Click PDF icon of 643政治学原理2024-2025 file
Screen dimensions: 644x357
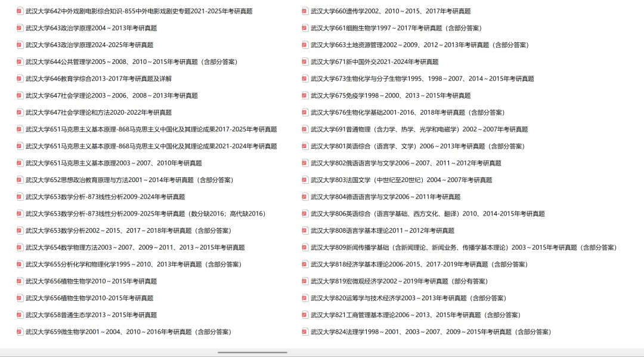(20, 45)
